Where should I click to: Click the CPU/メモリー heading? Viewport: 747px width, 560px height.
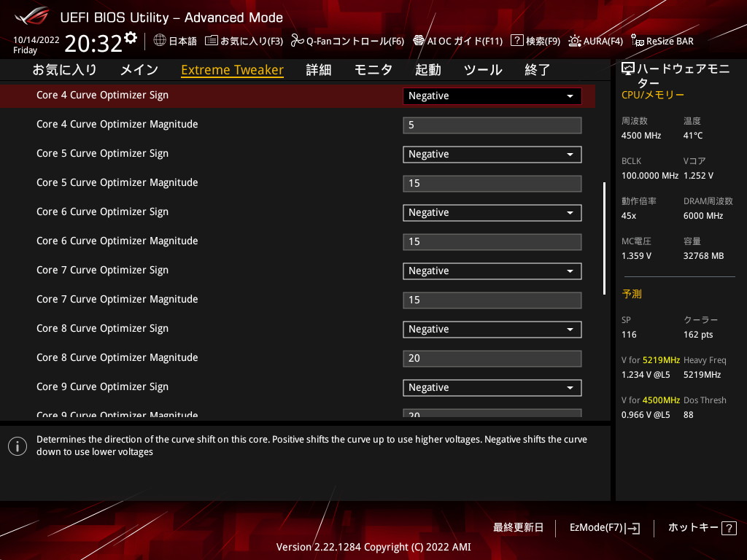click(x=653, y=95)
